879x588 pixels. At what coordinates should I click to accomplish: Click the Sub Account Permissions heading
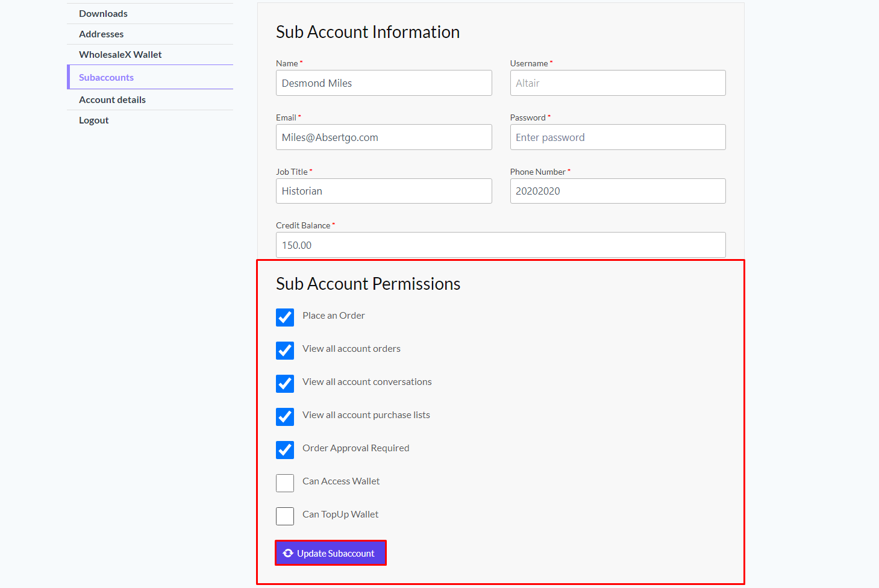click(x=368, y=284)
